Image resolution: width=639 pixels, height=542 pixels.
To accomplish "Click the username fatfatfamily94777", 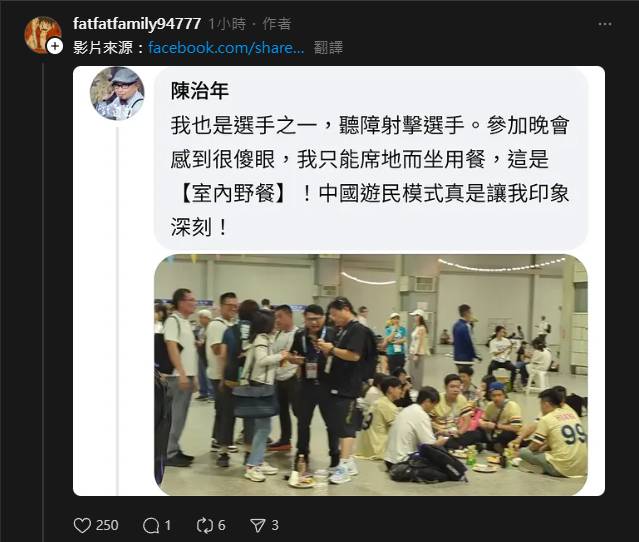I will [x=137, y=24].
